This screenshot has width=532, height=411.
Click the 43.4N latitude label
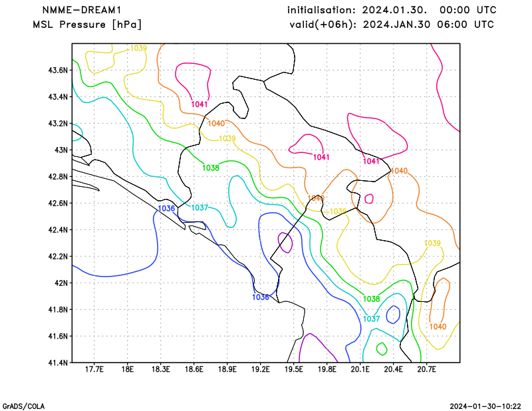click(58, 97)
